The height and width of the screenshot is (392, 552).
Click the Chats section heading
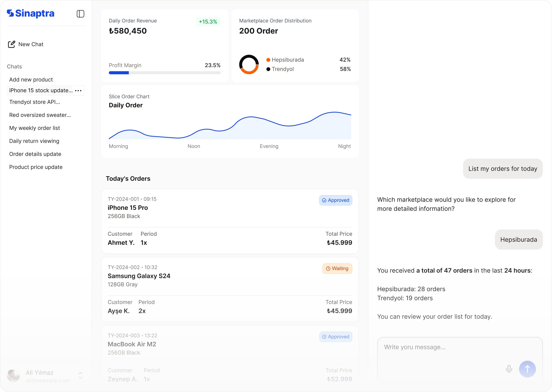[14, 67]
